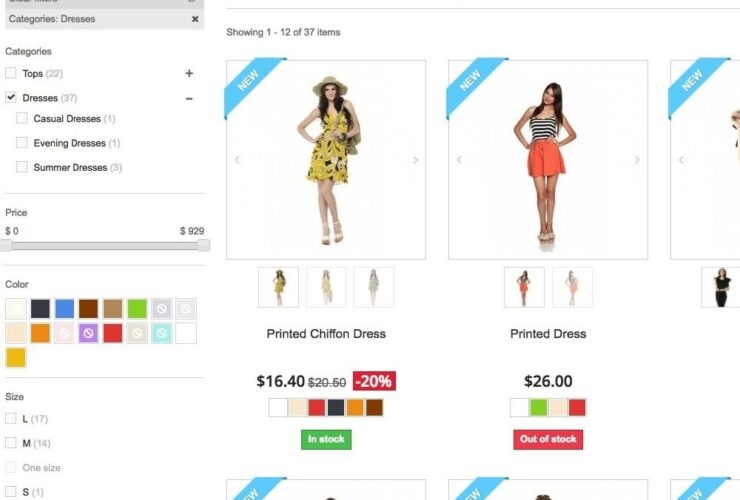Image resolution: width=740 pixels, height=500 pixels.
Task: Filter by the yellow color swatch
Action: [x=16, y=358]
